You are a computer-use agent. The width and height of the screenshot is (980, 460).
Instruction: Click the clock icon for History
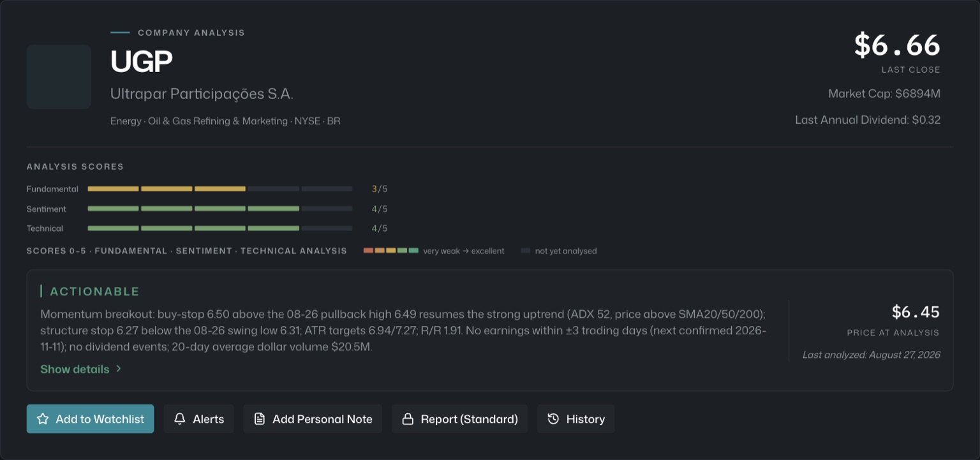[553, 419]
